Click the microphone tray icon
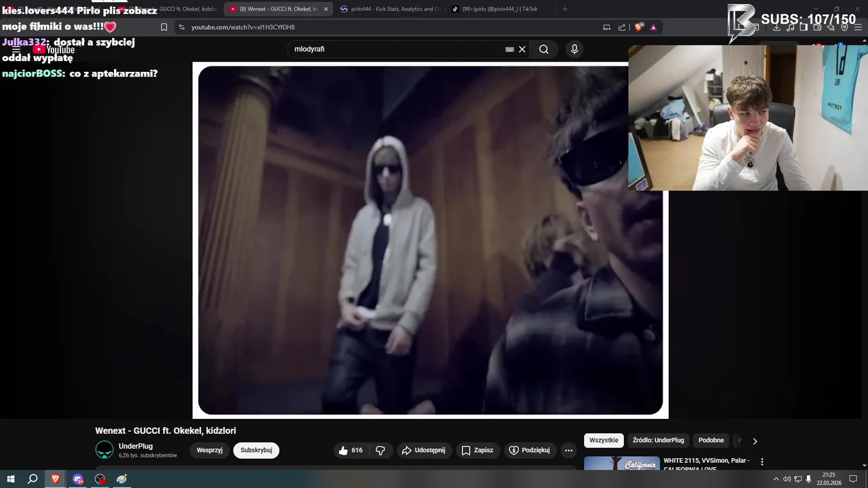 click(x=809, y=479)
